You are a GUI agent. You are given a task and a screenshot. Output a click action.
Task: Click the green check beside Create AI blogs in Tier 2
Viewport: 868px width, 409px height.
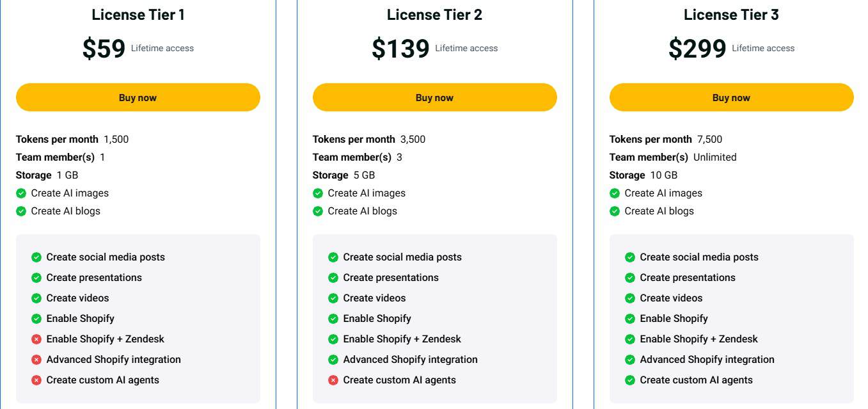[x=318, y=211]
